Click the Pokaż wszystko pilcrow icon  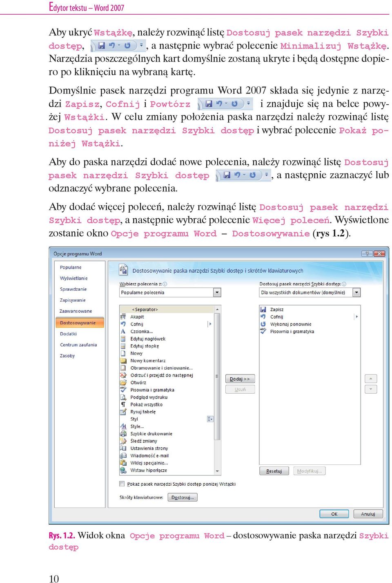pyautogui.click(x=123, y=405)
